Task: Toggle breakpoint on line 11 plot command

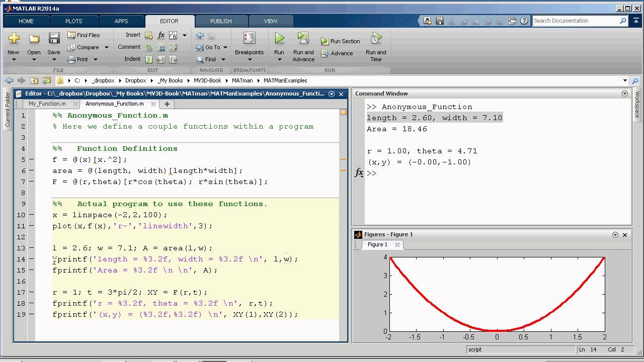Action: tap(31, 226)
